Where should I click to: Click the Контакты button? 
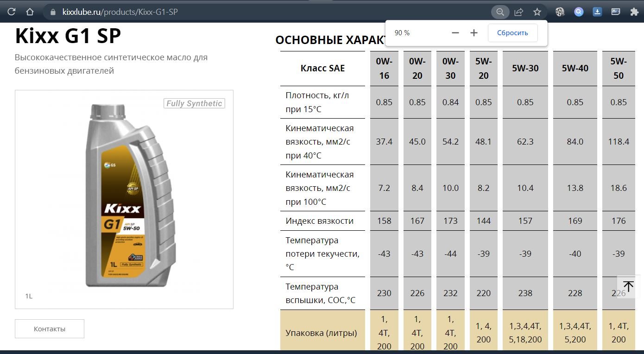pyautogui.click(x=50, y=329)
